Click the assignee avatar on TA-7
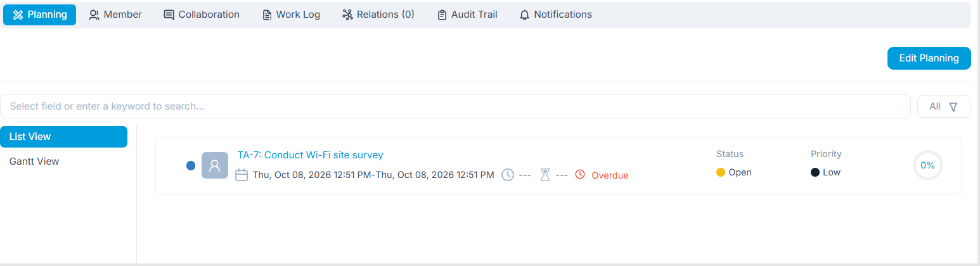This screenshot has height=266, width=980. tap(214, 165)
